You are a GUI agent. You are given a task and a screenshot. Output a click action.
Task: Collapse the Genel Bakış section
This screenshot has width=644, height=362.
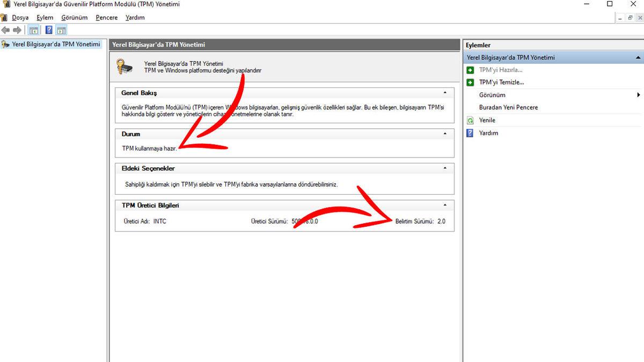coord(444,93)
